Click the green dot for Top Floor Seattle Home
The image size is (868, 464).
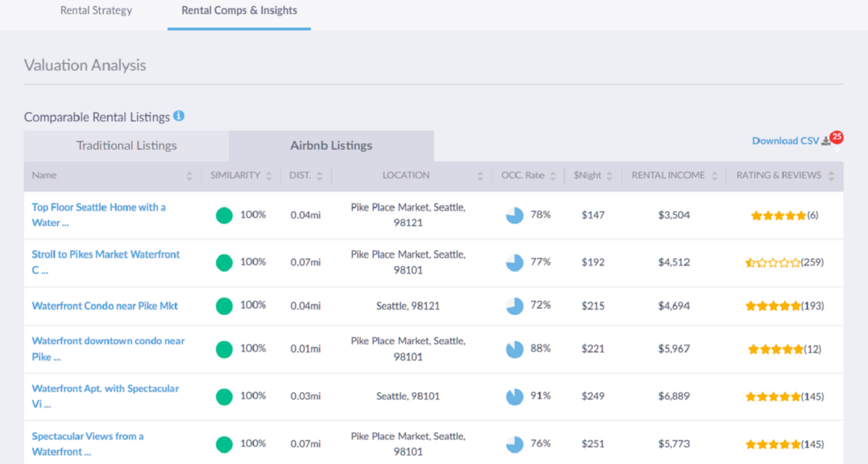point(223,215)
